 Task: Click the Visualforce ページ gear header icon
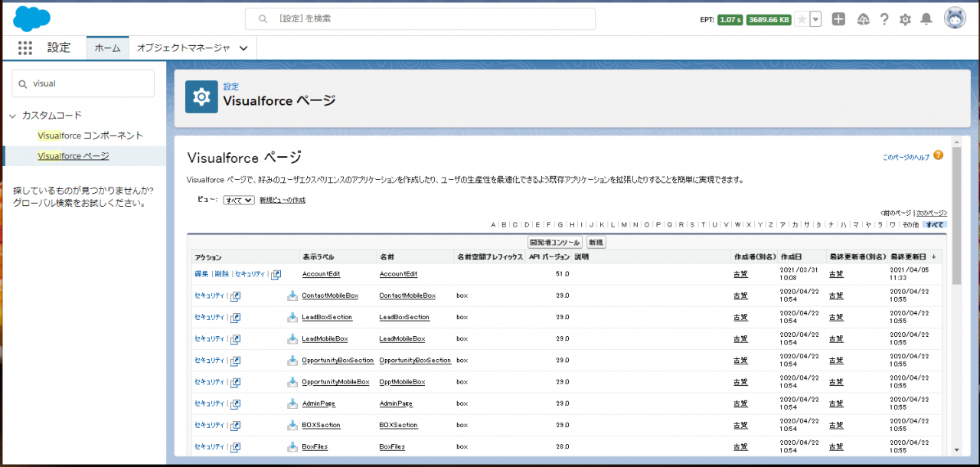(201, 96)
